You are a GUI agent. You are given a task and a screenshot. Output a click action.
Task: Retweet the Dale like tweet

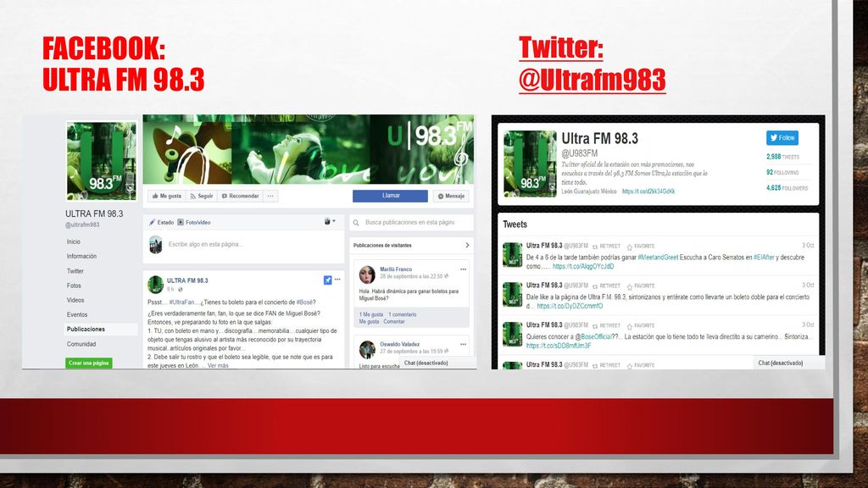606,286
